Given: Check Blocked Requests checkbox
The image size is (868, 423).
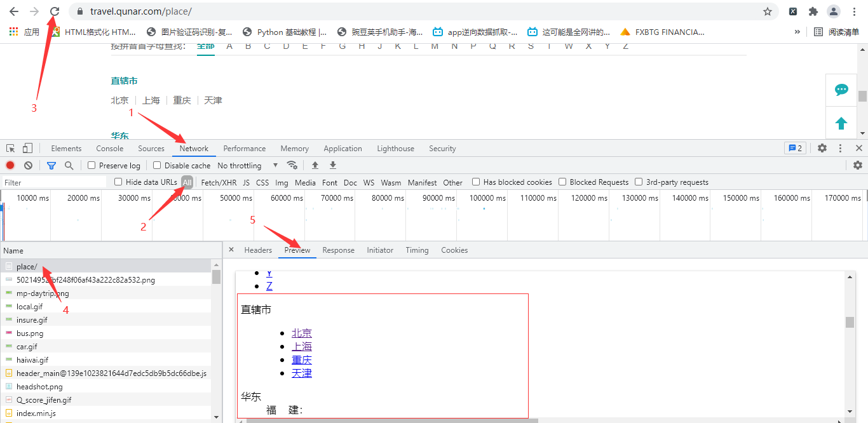Looking at the screenshot, I should [x=562, y=182].
